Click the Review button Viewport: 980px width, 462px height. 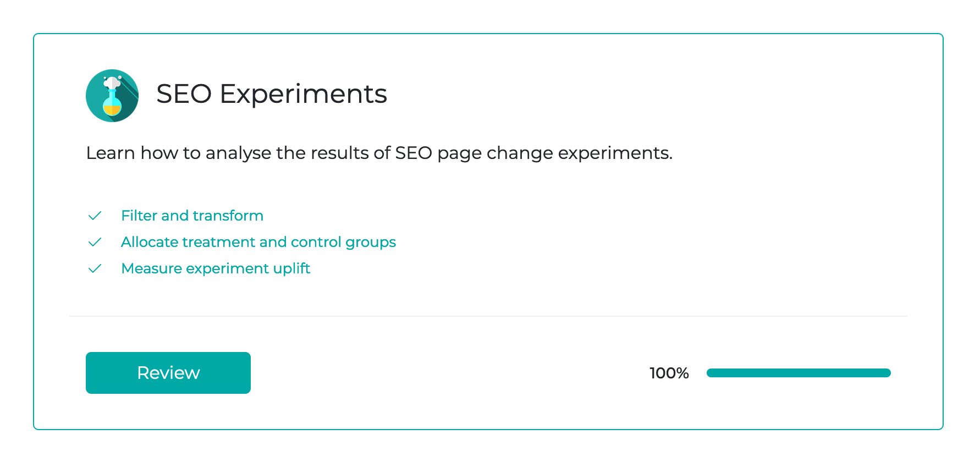tap(168, 373)
